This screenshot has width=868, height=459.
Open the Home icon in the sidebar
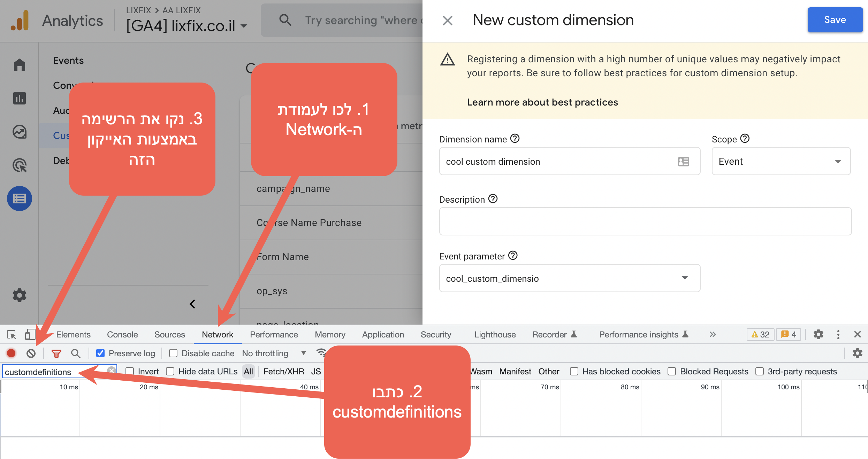(20, 65)
